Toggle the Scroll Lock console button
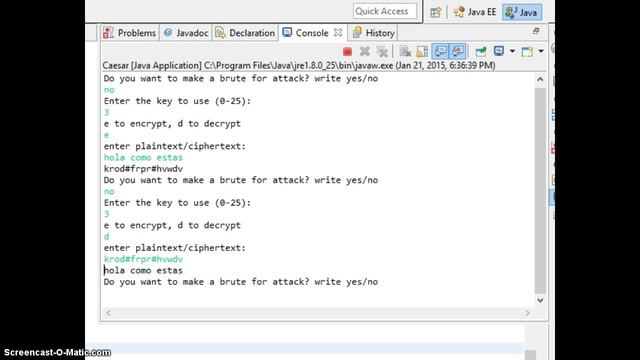640x360 pixels. [422, 51]
